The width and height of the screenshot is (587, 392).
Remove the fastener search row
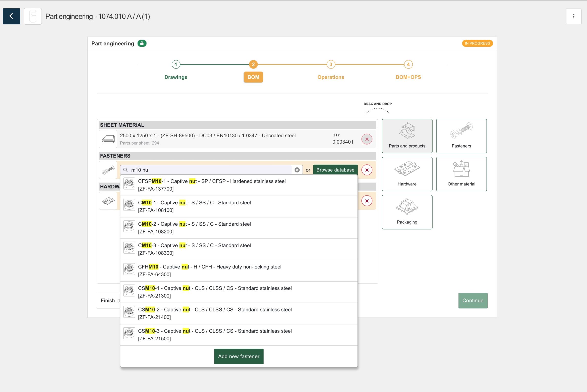point(367,170)
